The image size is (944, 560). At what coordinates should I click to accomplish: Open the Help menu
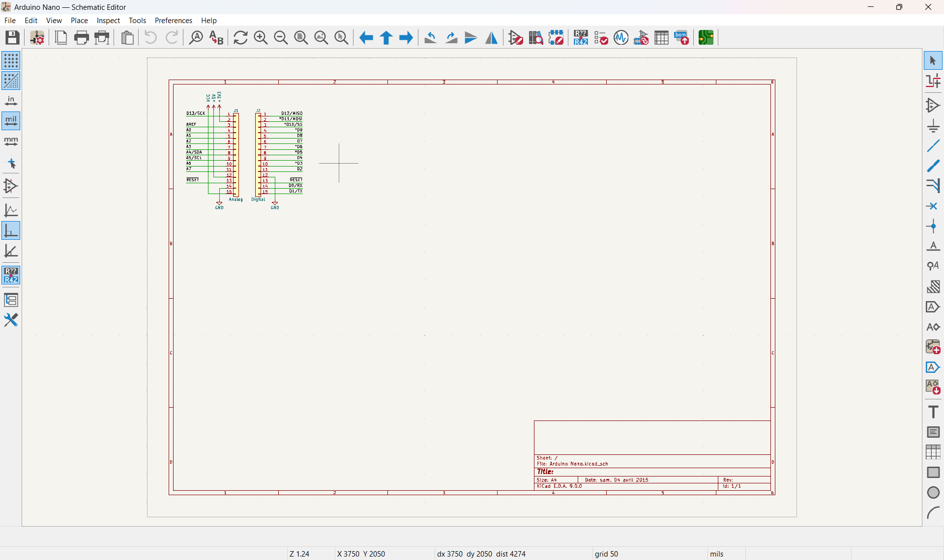pos(208,20)
